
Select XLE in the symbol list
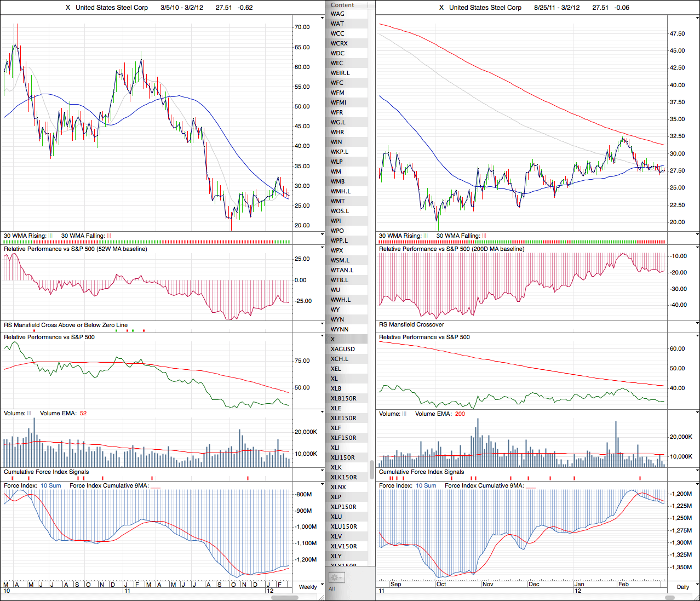coord(336,408)
